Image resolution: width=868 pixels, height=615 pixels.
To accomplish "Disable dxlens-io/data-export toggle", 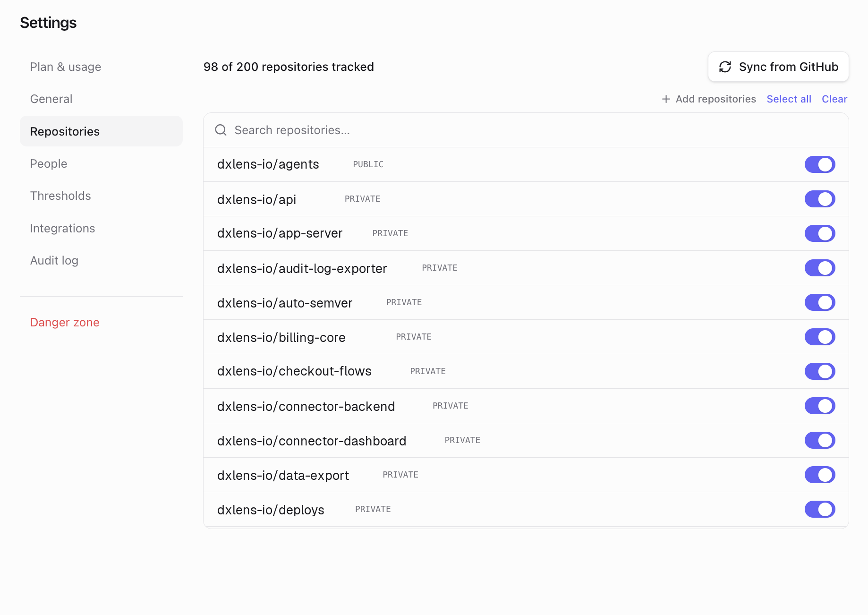I will (x=820, y=475).
